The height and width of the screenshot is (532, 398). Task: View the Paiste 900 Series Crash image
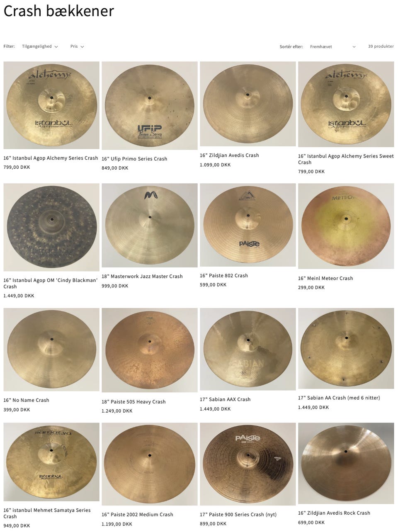248,464
